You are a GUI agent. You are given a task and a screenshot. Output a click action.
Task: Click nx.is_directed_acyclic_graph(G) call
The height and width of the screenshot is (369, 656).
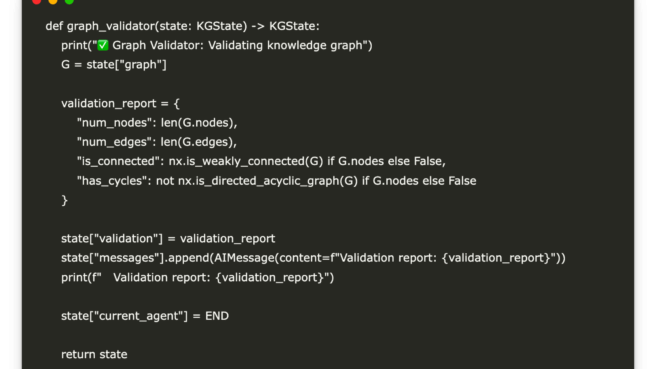click(x=268, y=181)
